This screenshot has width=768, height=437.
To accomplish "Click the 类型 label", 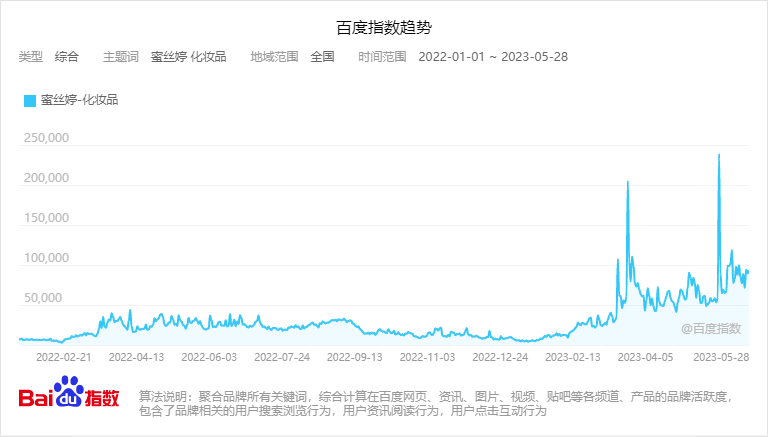I will (31, 57).
